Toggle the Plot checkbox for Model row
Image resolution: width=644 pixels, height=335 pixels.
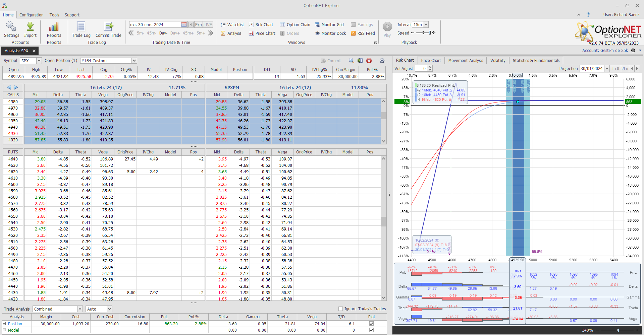pos(371,330)
